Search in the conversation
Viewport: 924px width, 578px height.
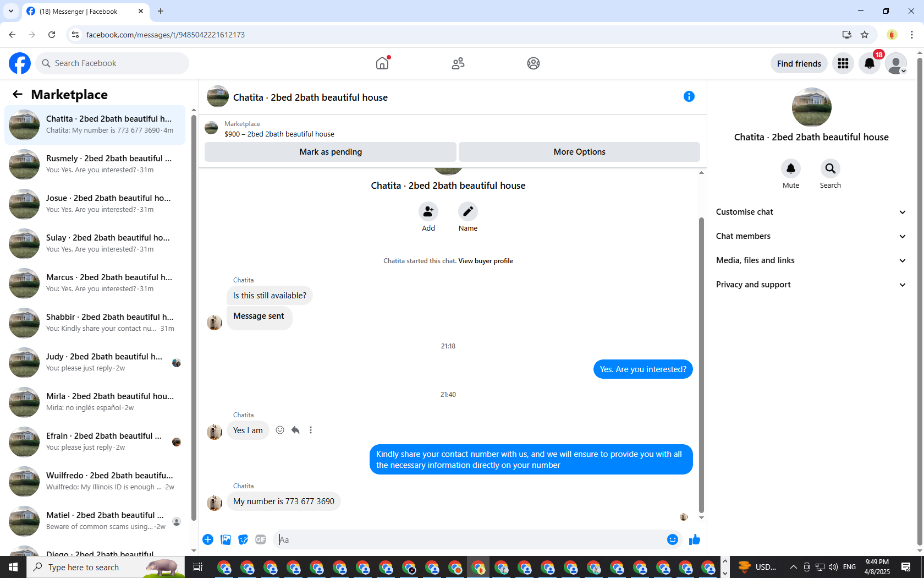coord(831,168)
